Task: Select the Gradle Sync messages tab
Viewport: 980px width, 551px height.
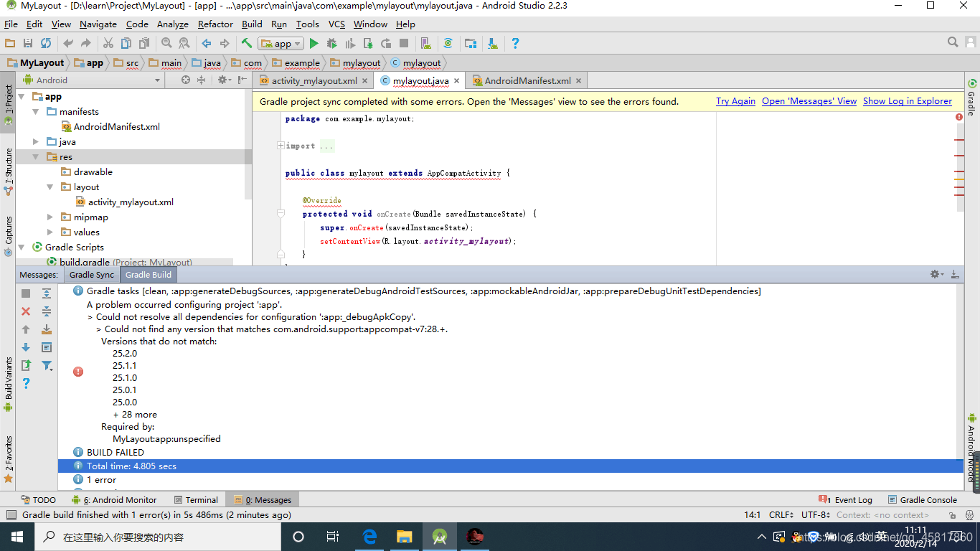Action: click(91, 275)
